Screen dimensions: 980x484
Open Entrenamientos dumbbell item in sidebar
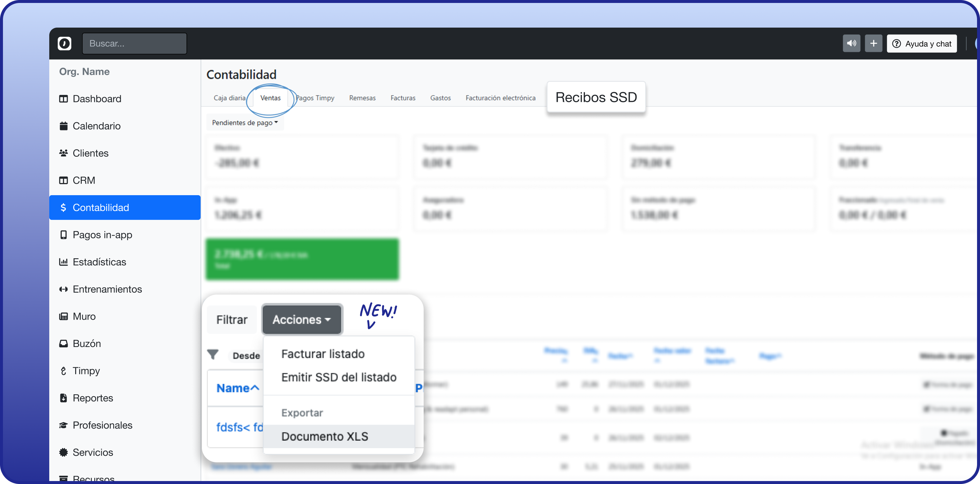pyautogui.click(x=107, y=289)
